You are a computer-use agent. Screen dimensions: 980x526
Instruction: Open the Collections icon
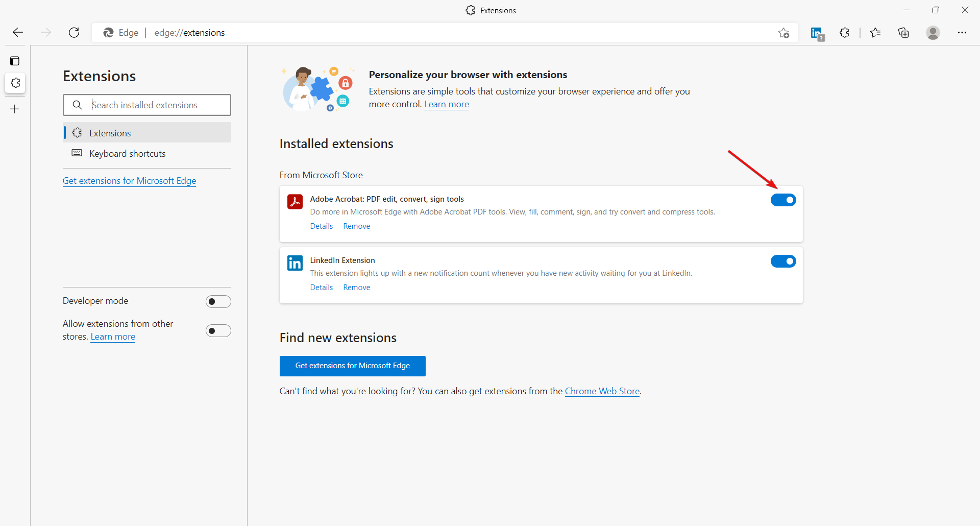coord(903,33)
